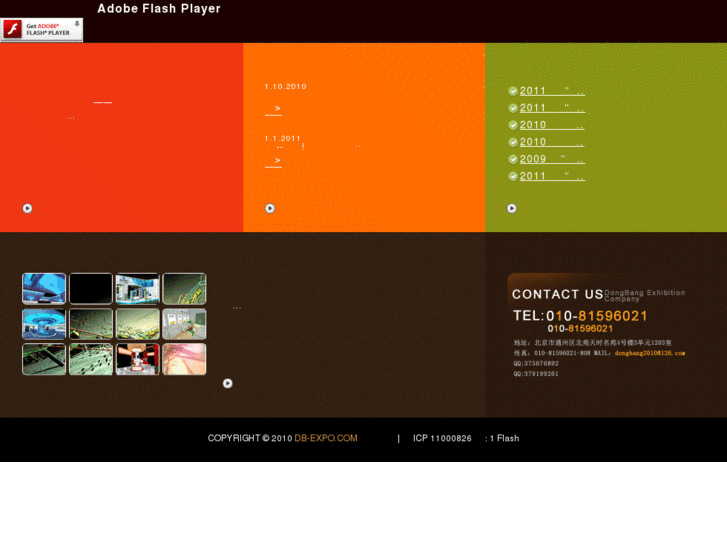This screenshot has width=727, height=545.
Task: Open the blue angular ceiling thumbnail
Action: pos(44,289)
